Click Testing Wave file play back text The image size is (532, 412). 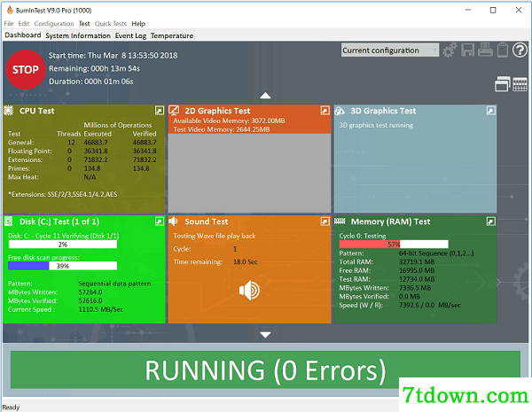click(x=215, y=236)
